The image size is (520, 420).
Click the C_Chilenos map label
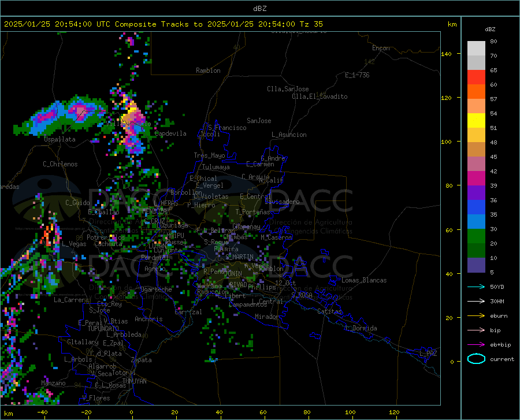60,164
